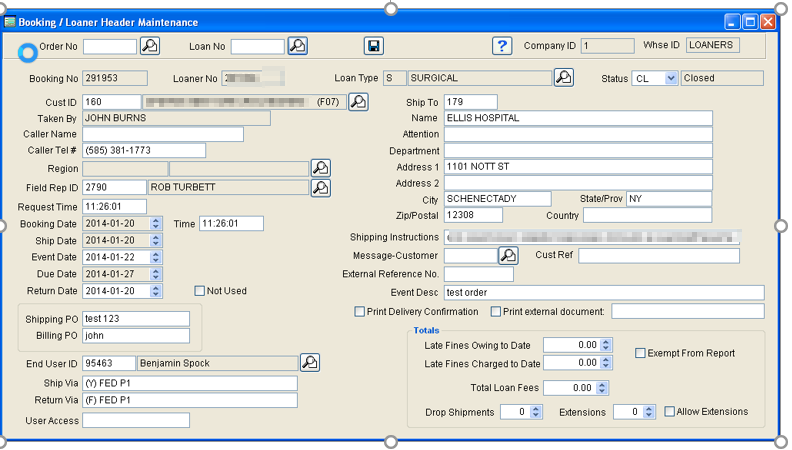792x450 pixels.
Task: Click the Booking Date spinner arrows
Action: [x=156, y=224]
